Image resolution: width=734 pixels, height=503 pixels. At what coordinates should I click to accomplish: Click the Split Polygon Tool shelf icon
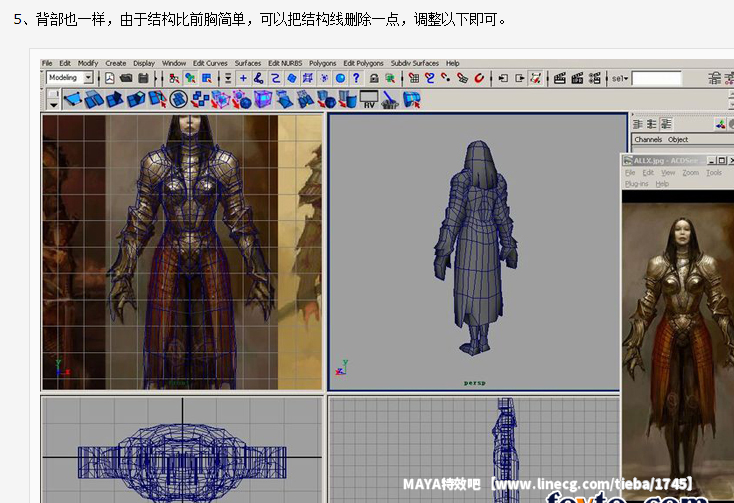click(x=157, y=99)
